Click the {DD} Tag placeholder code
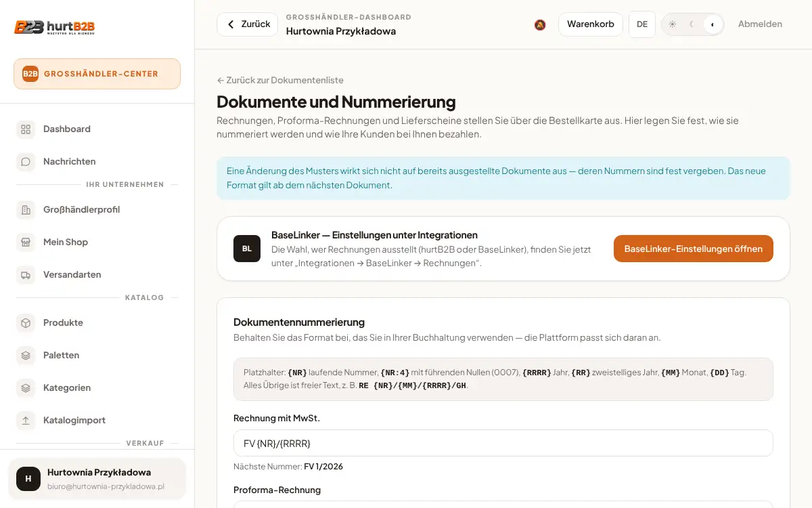The width and height of the screenshot is (812, 508). click(720, 373)
